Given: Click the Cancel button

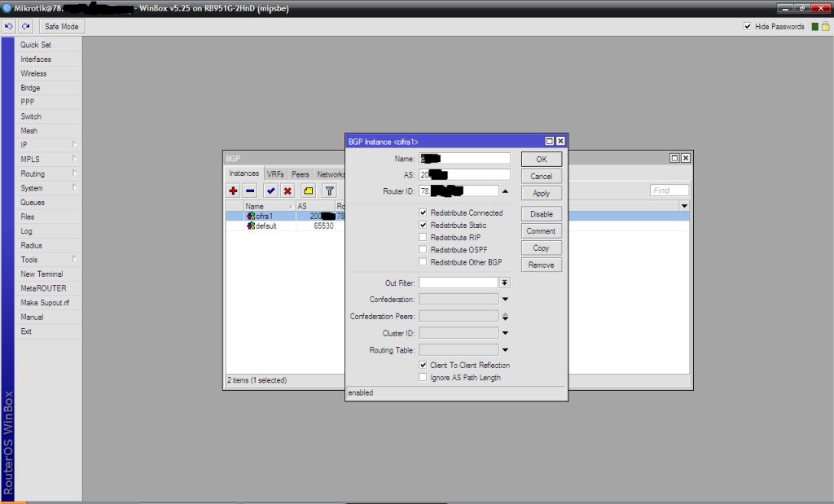Looking at the screenshot, I should 542,176.
